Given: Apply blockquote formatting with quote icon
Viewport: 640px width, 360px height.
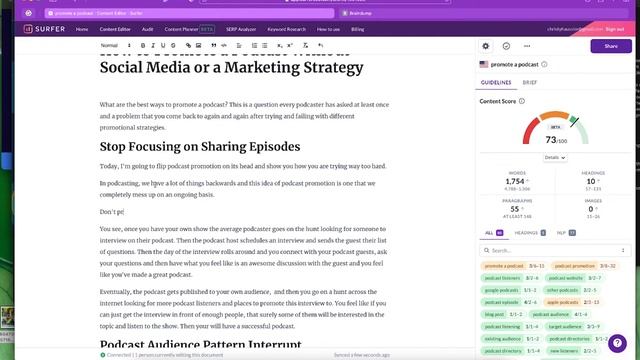Looking at the screenshot, I should point(213,45).
